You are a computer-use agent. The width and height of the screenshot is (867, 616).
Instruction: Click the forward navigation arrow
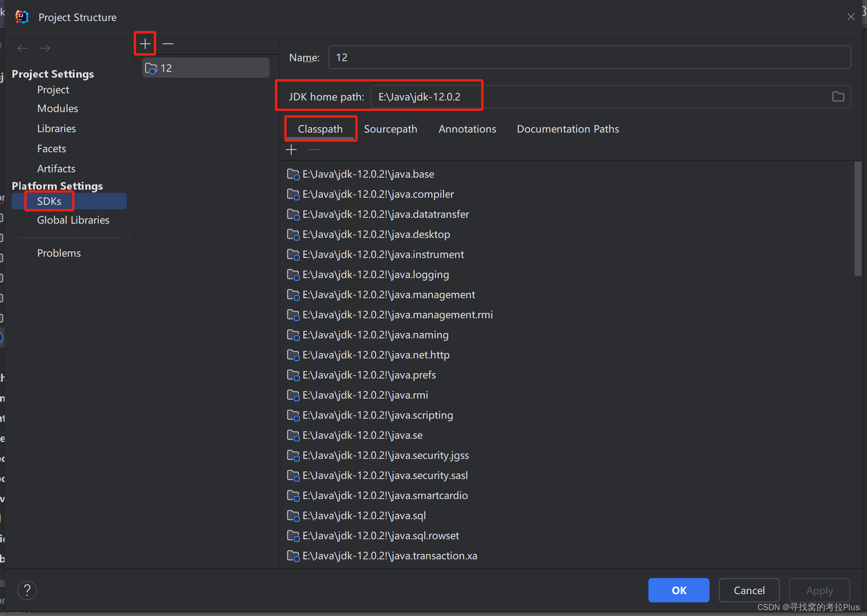pos(45,48)
